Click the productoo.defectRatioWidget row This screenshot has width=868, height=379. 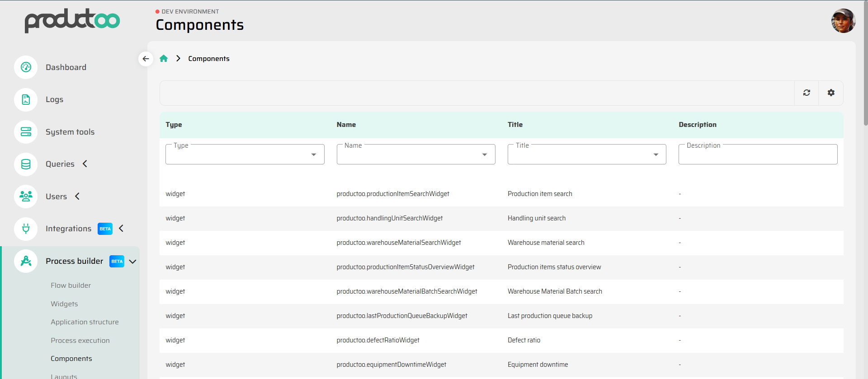(x=378, y=340)
